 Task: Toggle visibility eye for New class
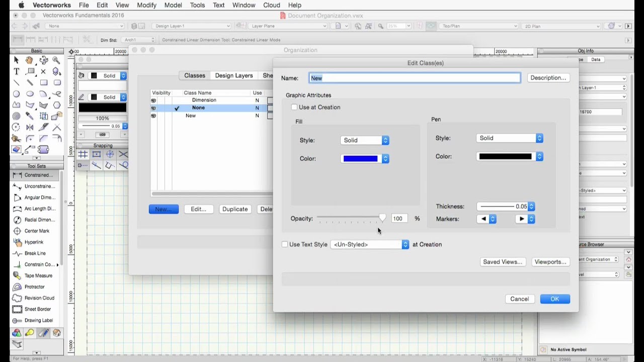pos(153,116)
